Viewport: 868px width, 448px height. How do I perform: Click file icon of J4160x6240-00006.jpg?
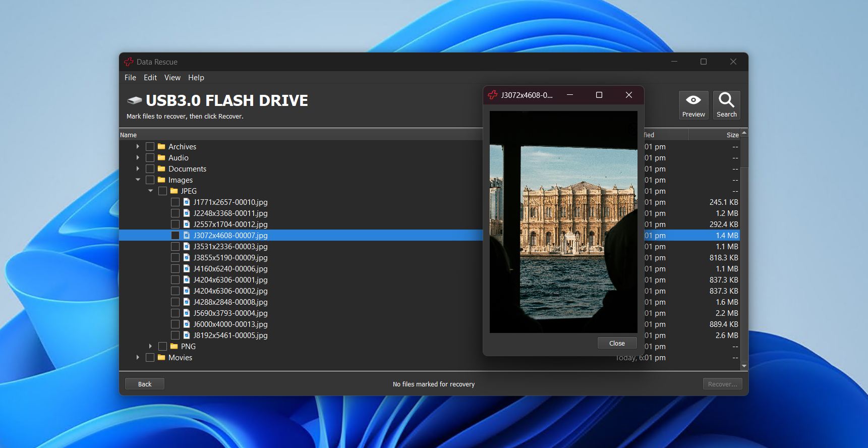coord(187,268)
